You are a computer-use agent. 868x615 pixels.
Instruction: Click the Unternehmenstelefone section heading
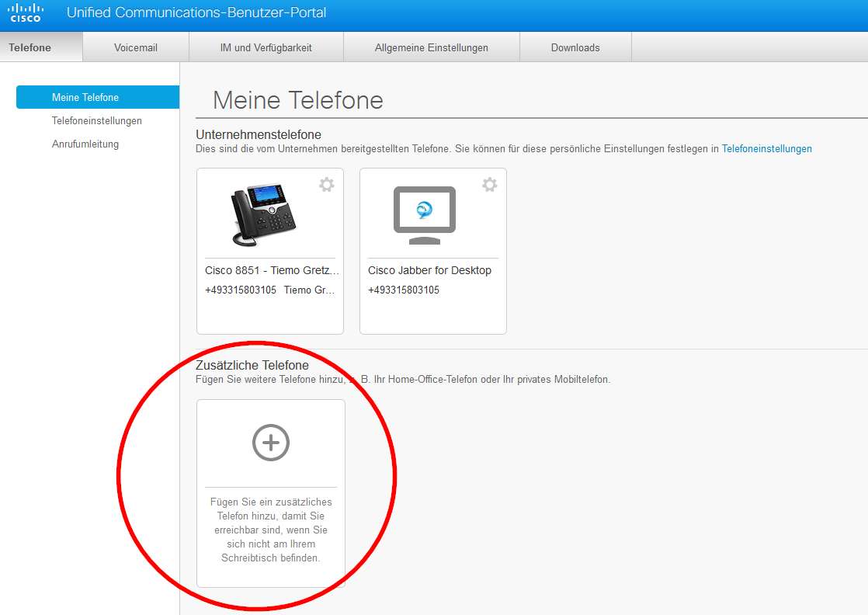click(x=259, y=134)
